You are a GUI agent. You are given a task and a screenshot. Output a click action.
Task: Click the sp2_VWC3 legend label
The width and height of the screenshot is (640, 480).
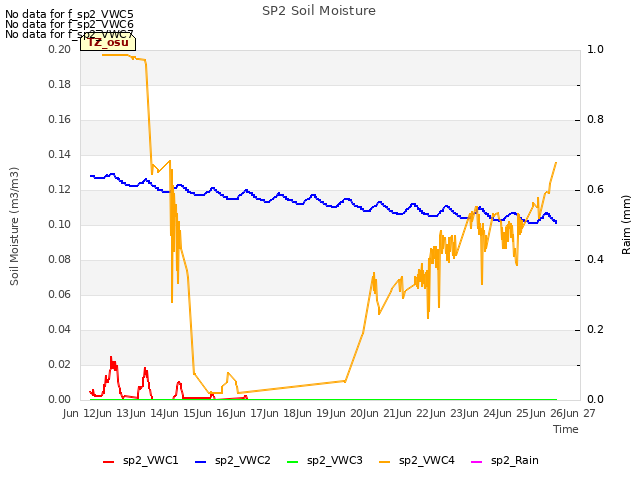(x=335, y=460)
